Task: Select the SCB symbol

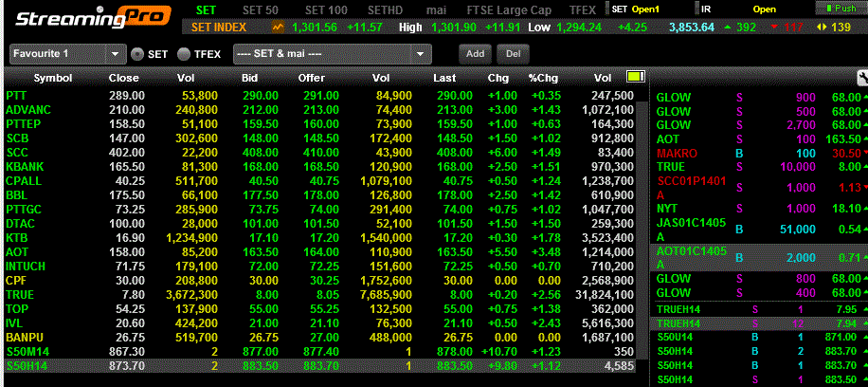Action: click(x=17, y=138)
